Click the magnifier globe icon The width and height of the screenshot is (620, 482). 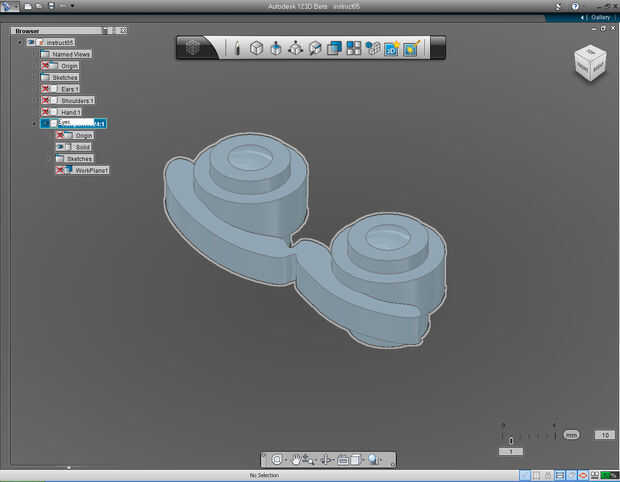(373, 459)
